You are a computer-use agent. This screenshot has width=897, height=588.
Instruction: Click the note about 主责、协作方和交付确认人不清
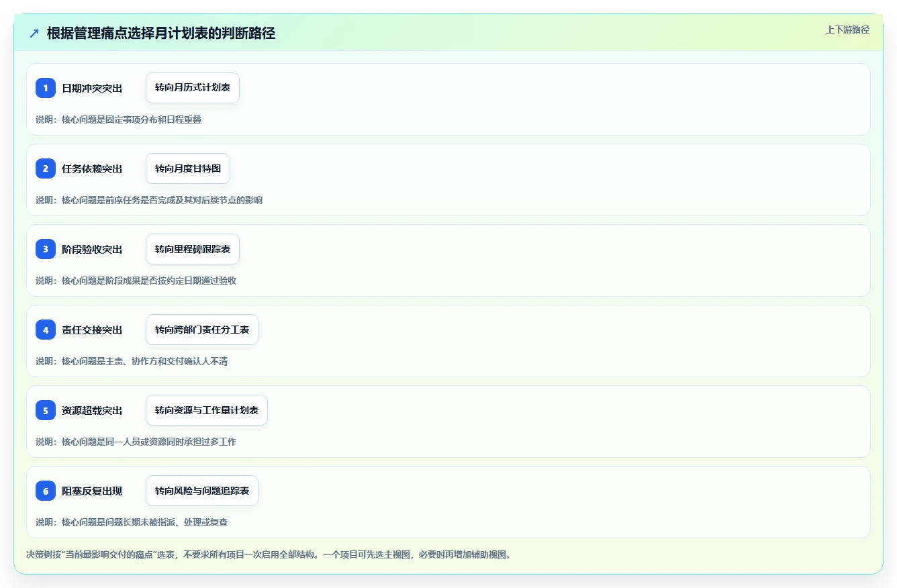(132, 361)
